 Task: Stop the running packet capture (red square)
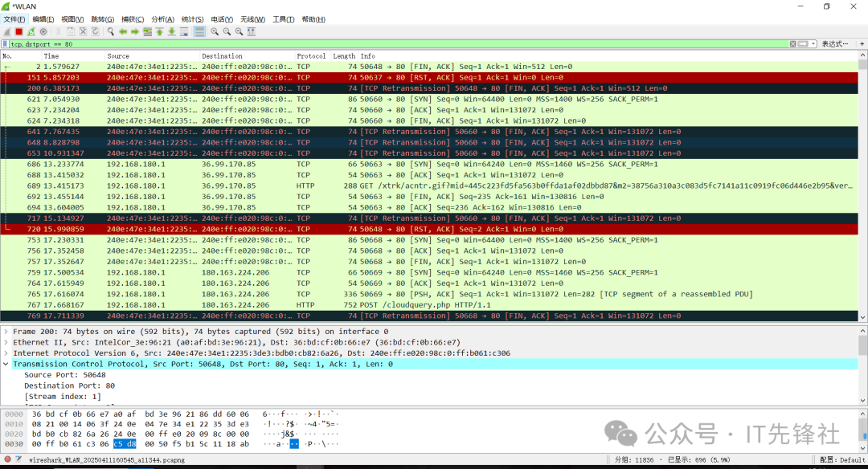18,31
